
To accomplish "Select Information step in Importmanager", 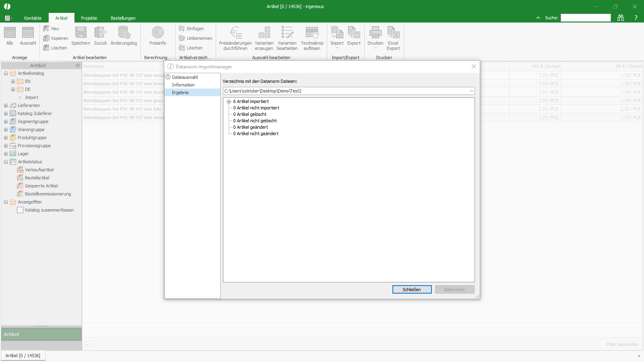I will click(183, 85).
